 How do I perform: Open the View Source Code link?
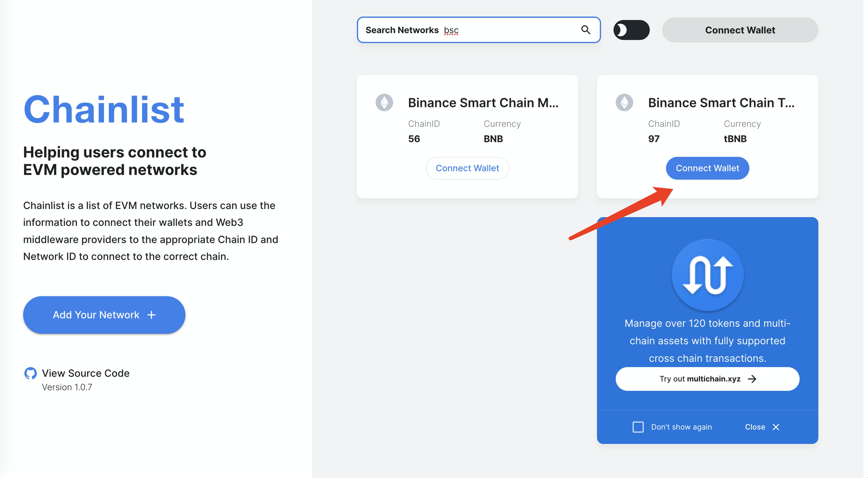tap(86, 373)
